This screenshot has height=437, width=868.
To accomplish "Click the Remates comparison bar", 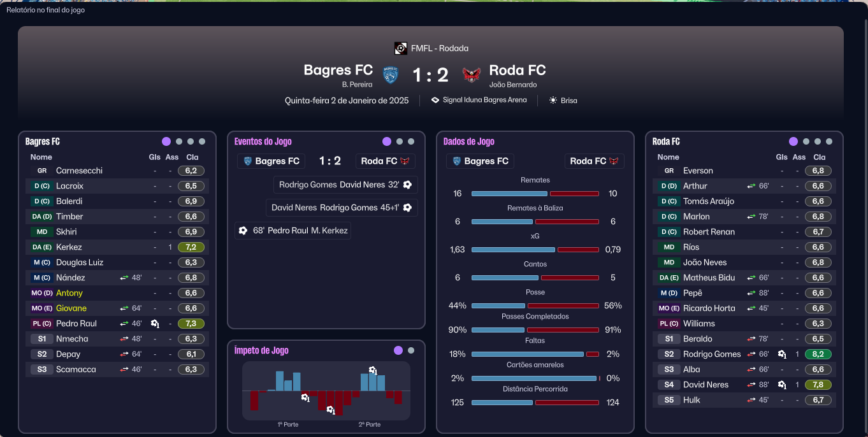I will point(535,194).
